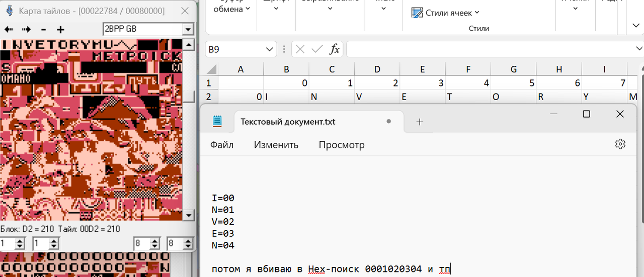Open the Файл menu in Notepad
Image resolution: width=644 pixels, height=277 pixels.
222,145
